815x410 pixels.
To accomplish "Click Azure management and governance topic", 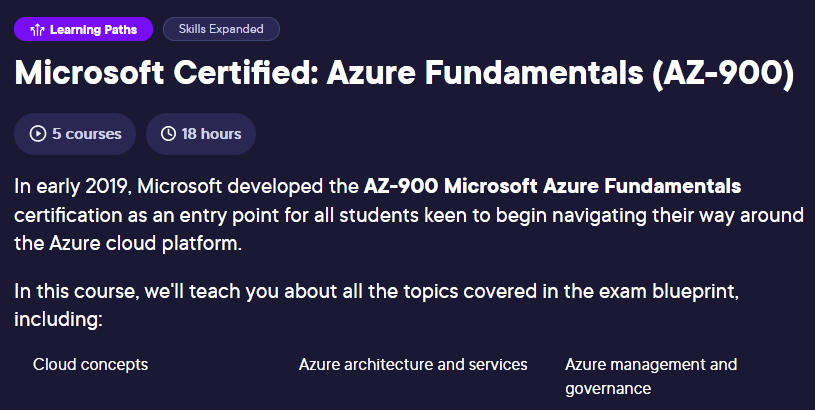I will click(x=651, y=376).
